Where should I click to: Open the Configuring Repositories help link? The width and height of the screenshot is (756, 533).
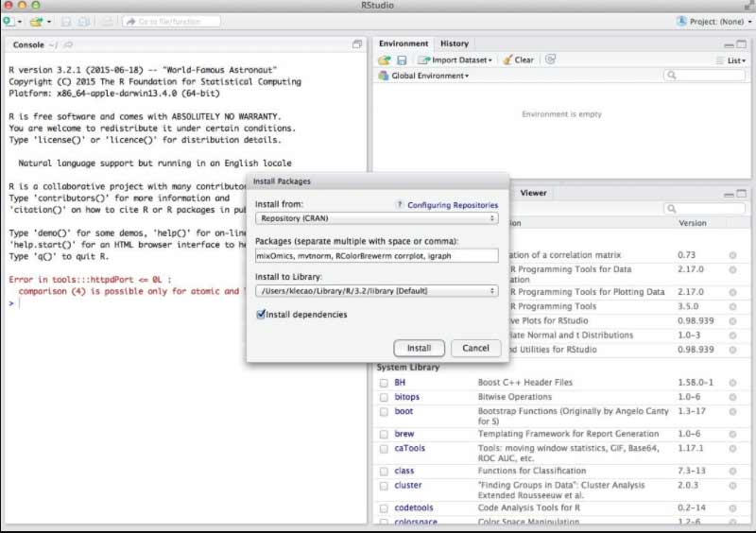tap(453, 205)
